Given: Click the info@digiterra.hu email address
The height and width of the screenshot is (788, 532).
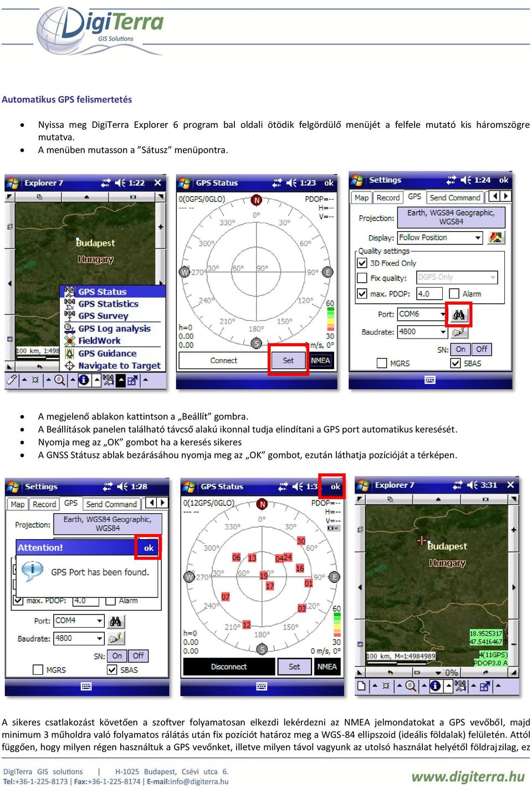Looking at the screenshot, I should pos(199,781).
